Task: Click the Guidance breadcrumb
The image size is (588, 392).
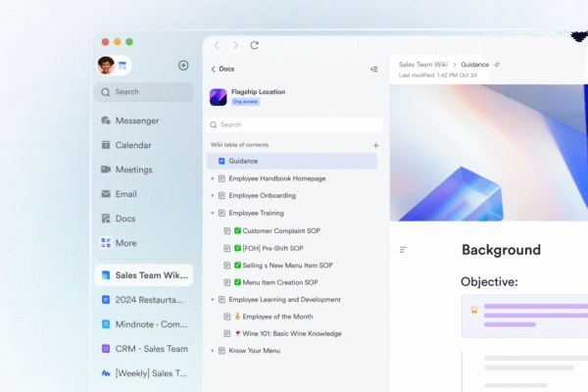Action: [474, 65]
